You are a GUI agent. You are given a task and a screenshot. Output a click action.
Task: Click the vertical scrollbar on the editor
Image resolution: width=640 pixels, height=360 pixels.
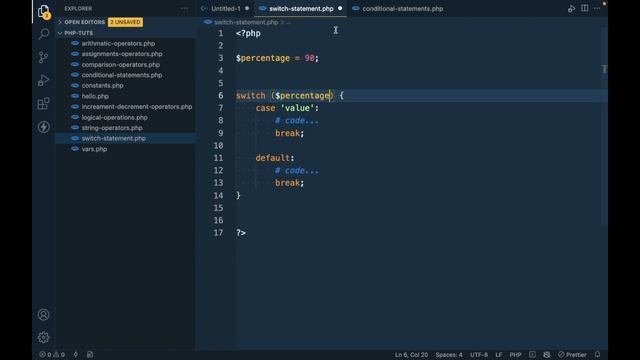click(604, 127)
